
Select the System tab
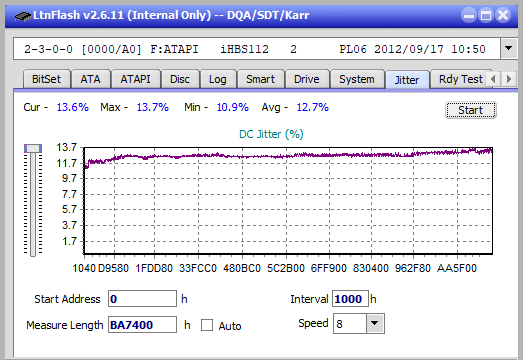(357, 79)
